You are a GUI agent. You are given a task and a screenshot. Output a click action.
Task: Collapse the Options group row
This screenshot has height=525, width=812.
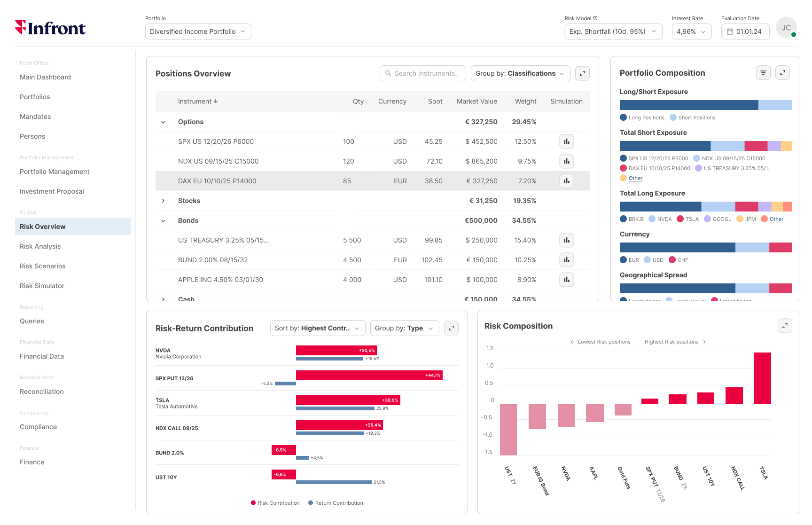tap(164, 122)
